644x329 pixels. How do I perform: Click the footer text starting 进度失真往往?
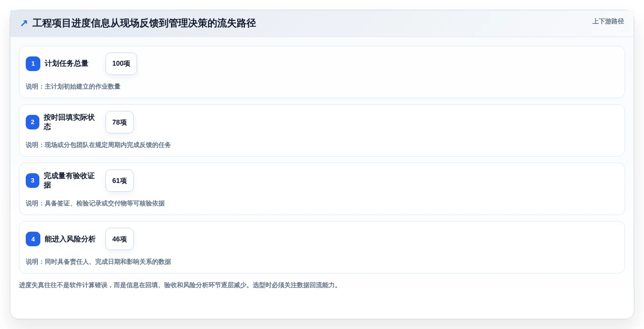[x=179, y=285]
